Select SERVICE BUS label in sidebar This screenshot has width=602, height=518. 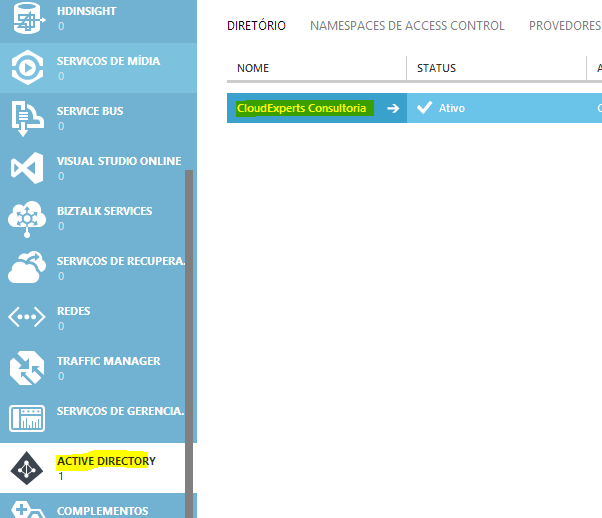pyautogui.click(x=90, y=111)
